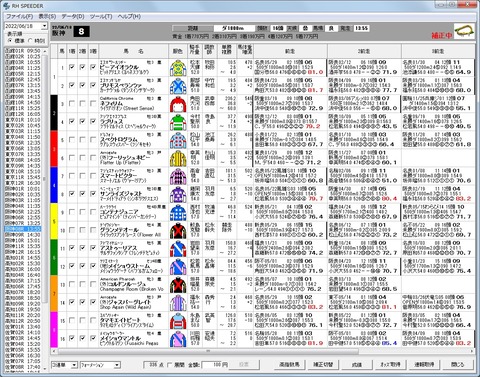Click the sash silks icon for horse number 11
This screenshot has width=480, height=377.
coord(178,248)
